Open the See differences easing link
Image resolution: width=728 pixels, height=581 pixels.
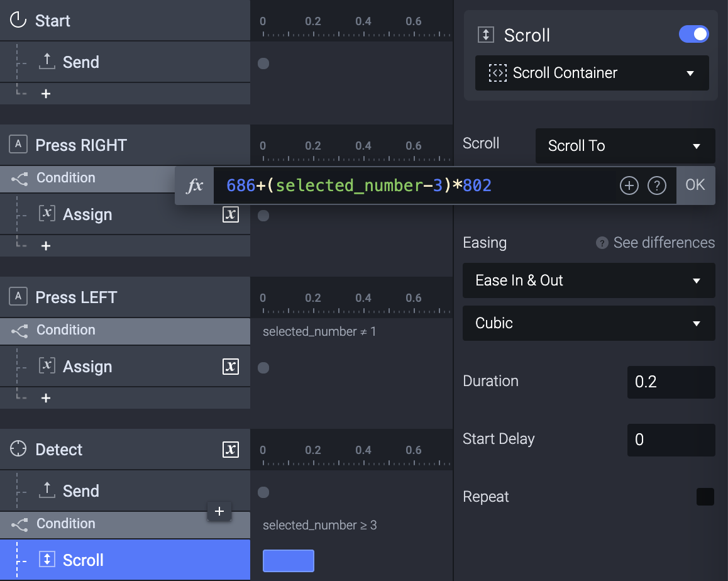pyautogui.click(x=664, y=243)
